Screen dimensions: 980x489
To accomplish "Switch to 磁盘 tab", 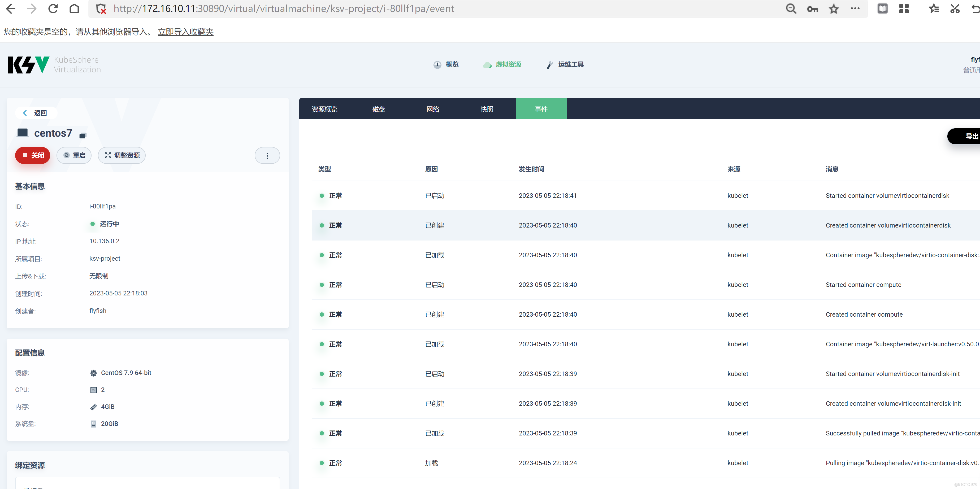I will click(379, 109).
